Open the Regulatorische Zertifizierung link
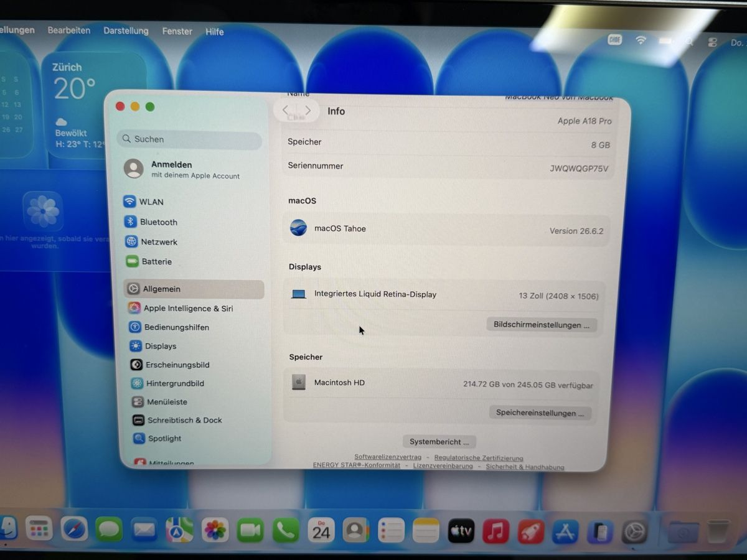The image size is (747, 560). tap(479, 458)
